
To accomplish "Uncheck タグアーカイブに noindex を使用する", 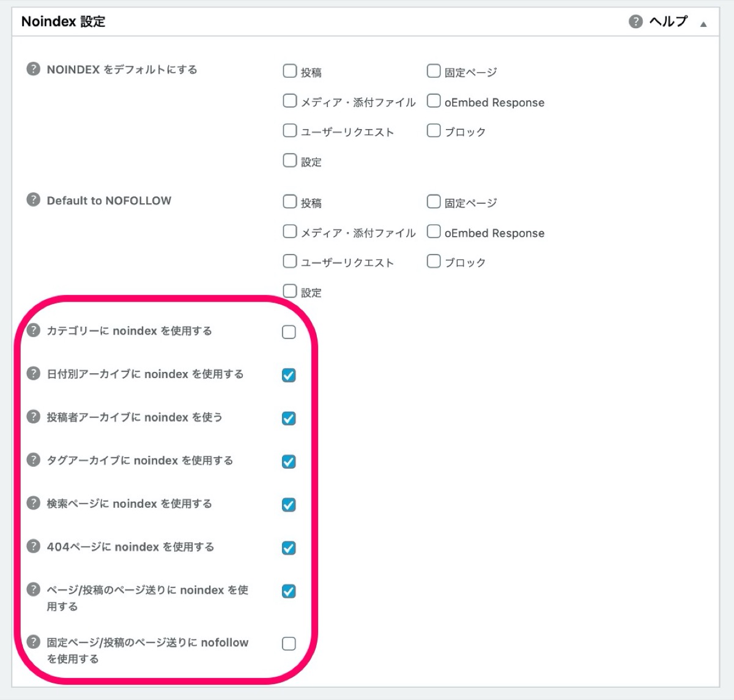I will (x=289, y=461).
